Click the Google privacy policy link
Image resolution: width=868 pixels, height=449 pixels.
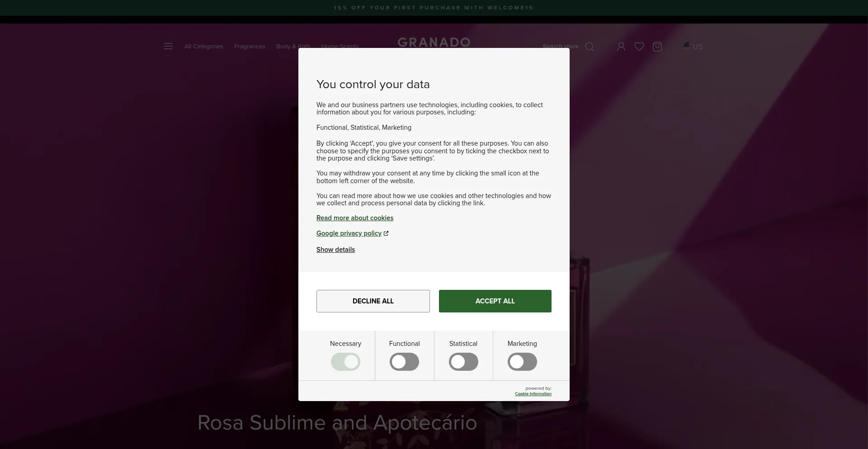click(x=349, y=233)
